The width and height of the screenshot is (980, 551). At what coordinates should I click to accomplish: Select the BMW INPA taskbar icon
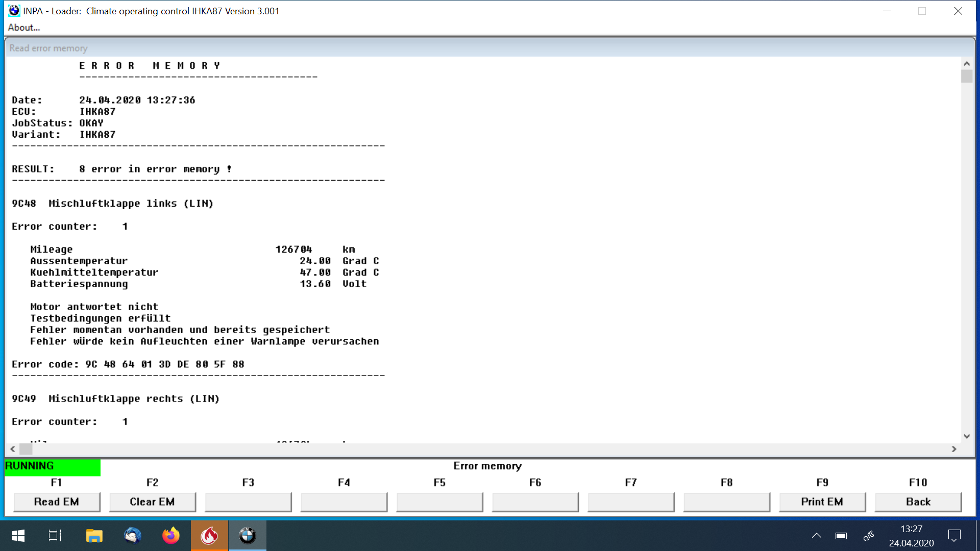click(248, 536)
